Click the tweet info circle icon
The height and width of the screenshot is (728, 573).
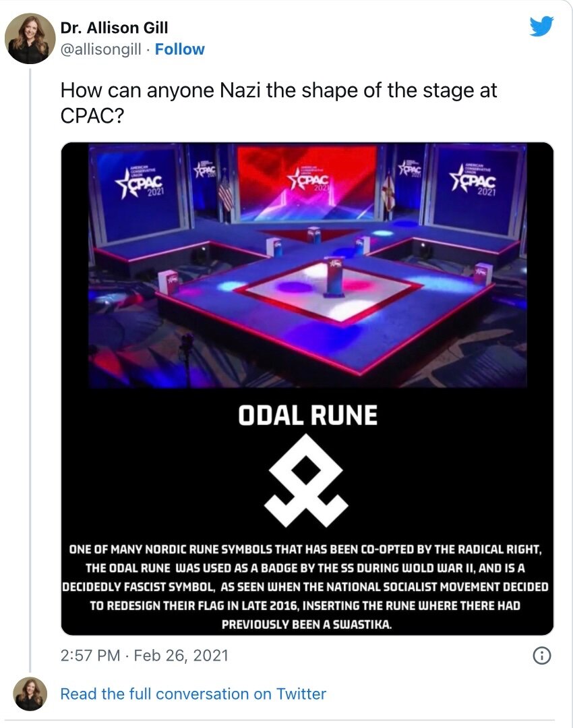pyautogui.click(x=542, y=655)
